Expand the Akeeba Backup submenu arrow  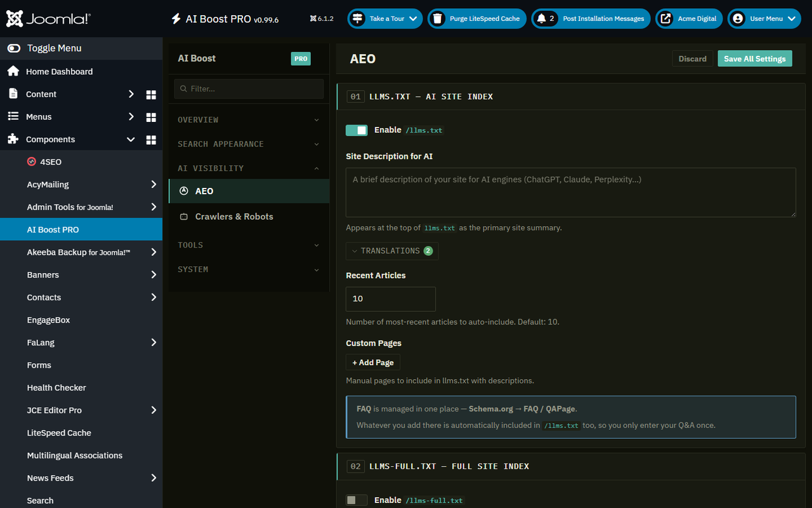click(154, 252)
